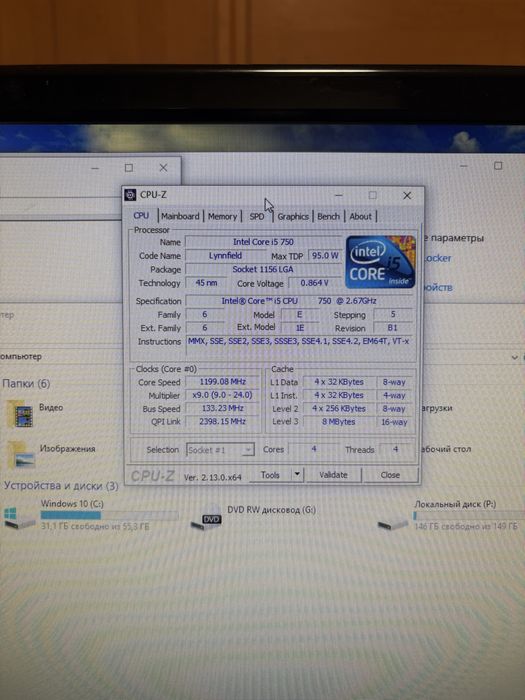525x700 pixels.
Task: Select the Windows 10 (C:) drive icon
Action: point(19,517)
